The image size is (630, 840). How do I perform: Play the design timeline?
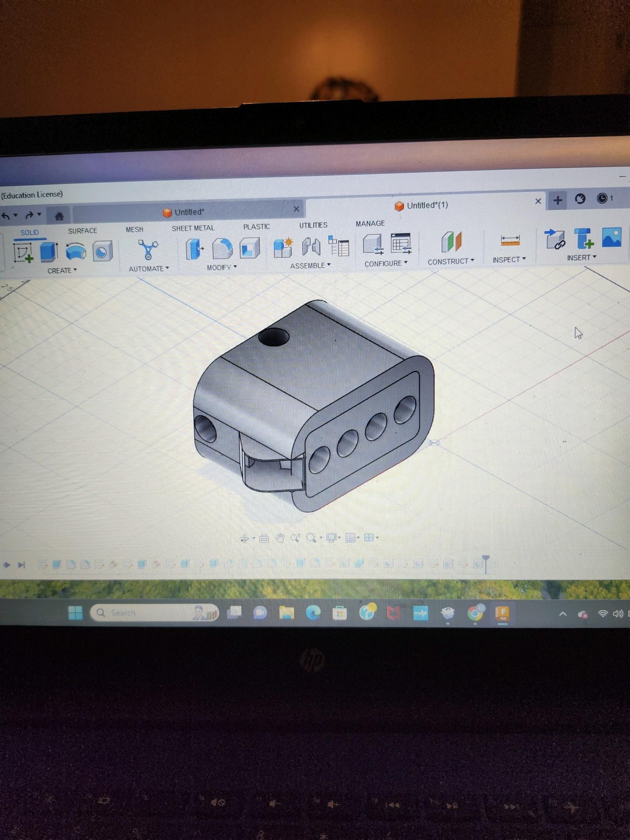point(7,565)
